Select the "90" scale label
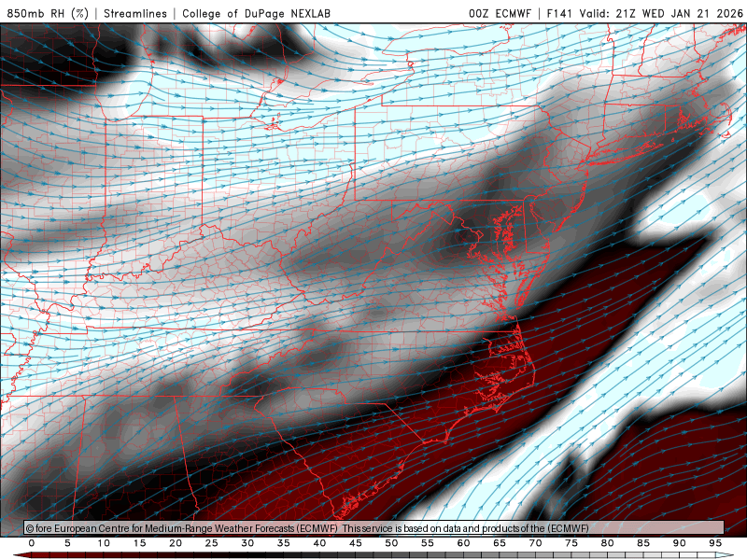747x560 pixels. pyautogui.click(x=680, y=543)
